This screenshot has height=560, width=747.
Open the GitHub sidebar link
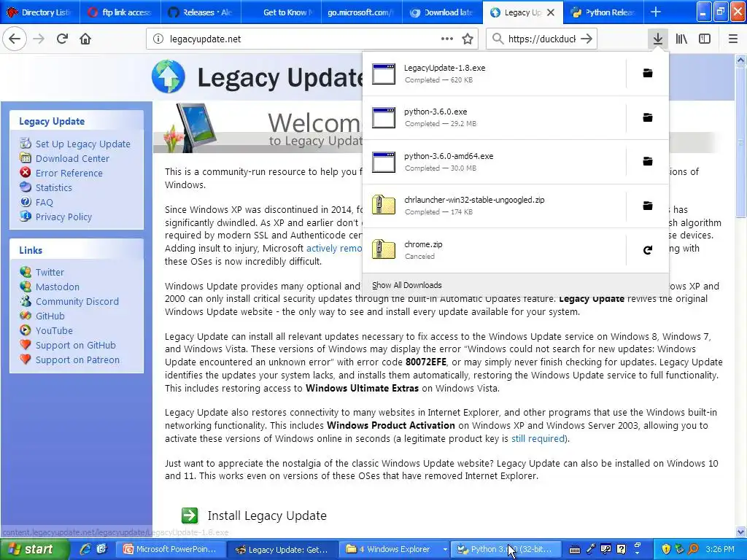click(x=50, y=316)
